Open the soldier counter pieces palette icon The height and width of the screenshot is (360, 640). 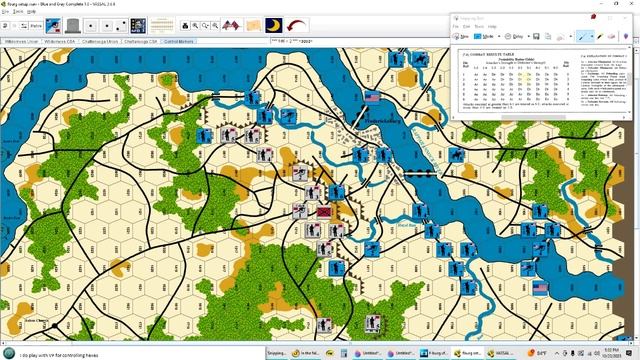pyautogui.click(x=53, y=26)
